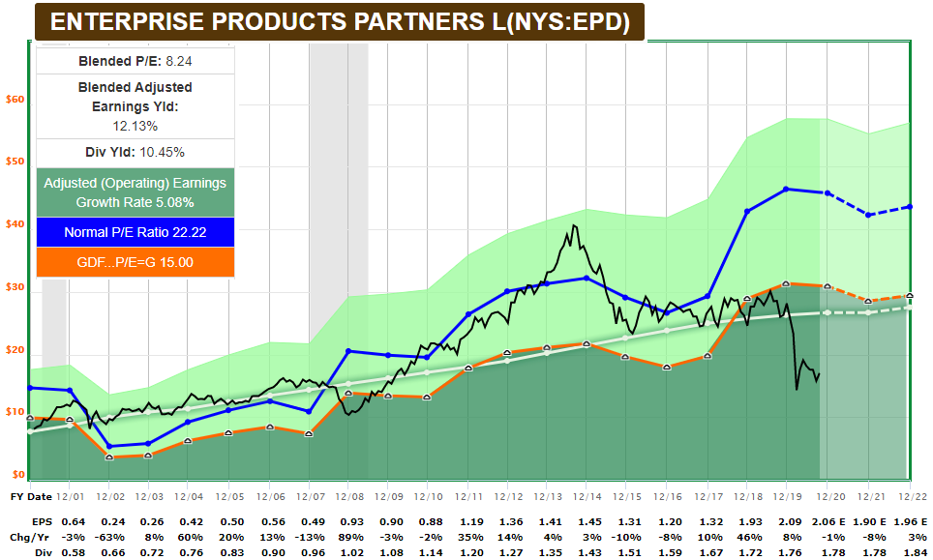Click the dashed blue forecast point at 12/21
Screen dimensions: 933x560
[x=868, y=216]
